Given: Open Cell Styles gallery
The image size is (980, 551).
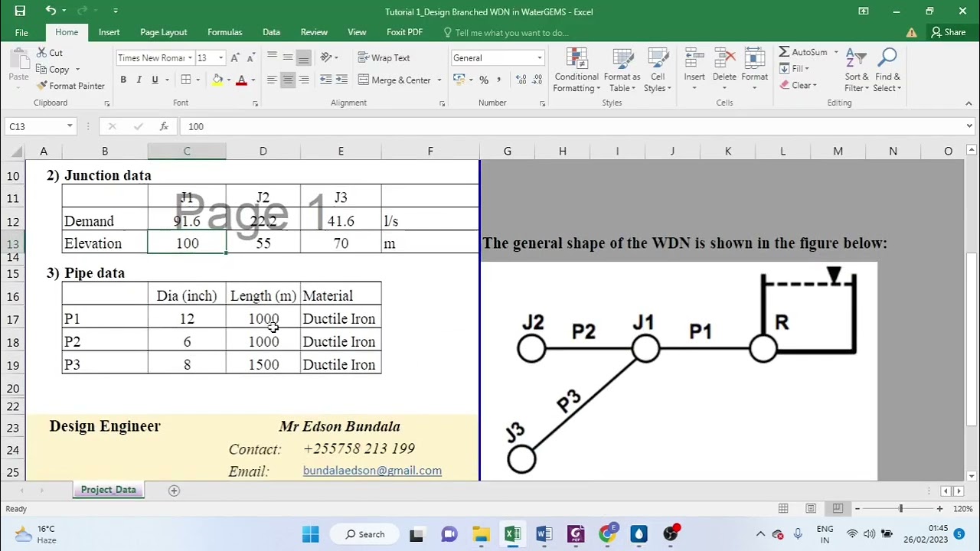Looking at the screenshot, I should (658, 70).
